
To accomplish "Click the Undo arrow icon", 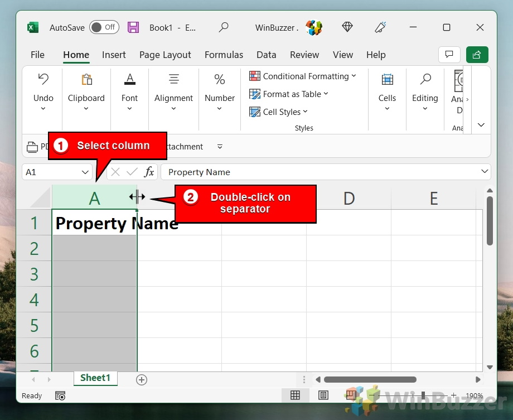I will click(x=43, y=79).
